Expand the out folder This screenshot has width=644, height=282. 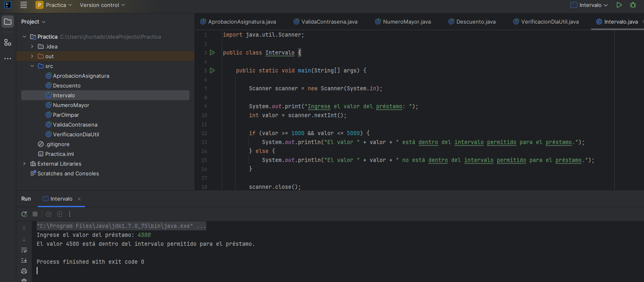pyautogui.click(x=32, y=56)
